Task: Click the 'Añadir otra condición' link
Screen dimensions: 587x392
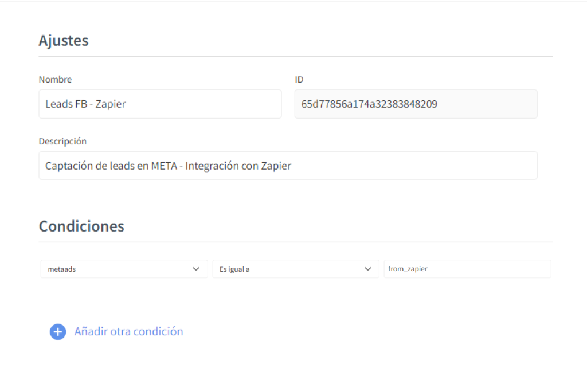Action: (x=128, y=331)
